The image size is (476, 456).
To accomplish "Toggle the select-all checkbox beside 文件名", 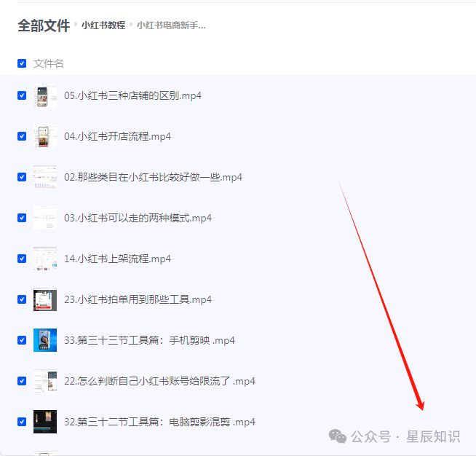I will coord(22,63).
